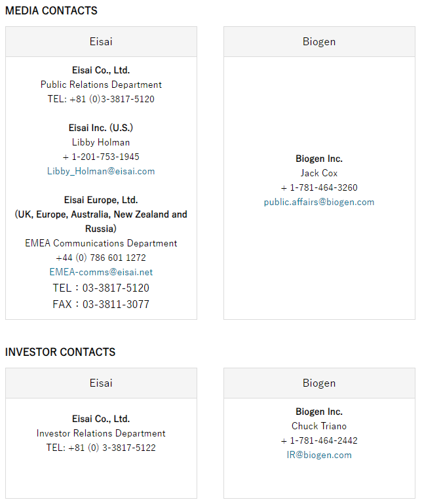Viewport: 422px width, 504px height.
Task: Click the MEDIA CONTACTS heading
Action: pos(51,10)
